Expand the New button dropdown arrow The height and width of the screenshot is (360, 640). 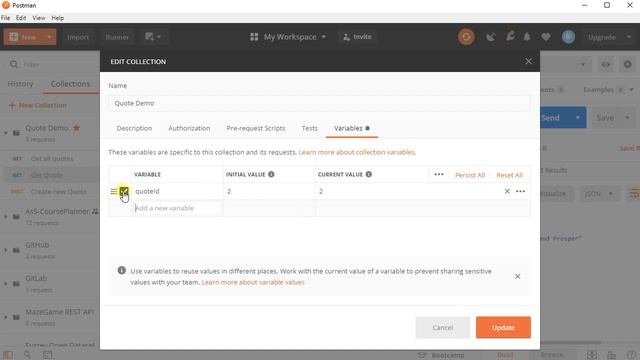[x=49, y=37]
